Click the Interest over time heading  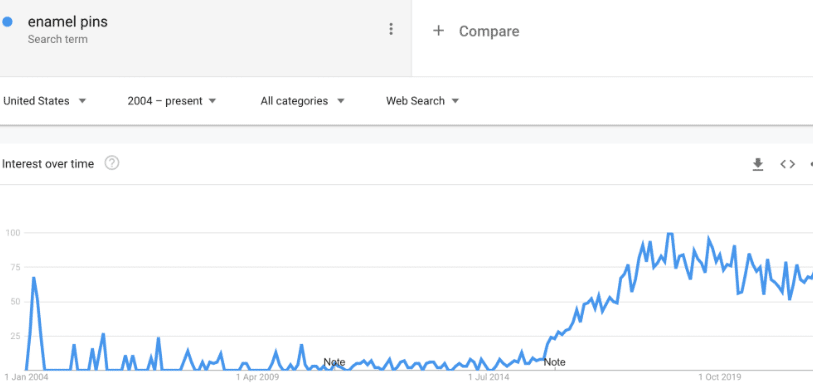[48, 164]
